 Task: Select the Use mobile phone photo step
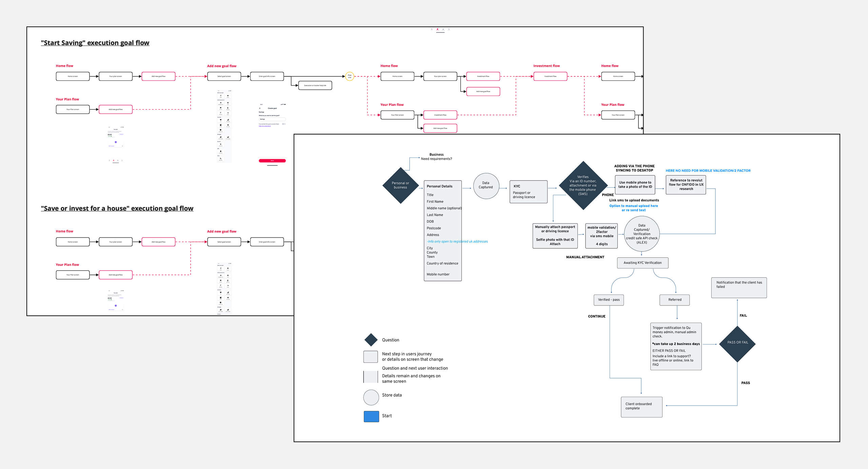click(x=635, y=185)
